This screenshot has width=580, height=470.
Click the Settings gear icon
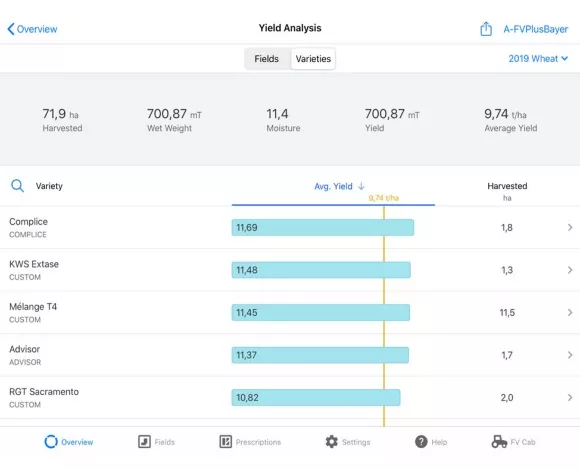coord(331,442)
